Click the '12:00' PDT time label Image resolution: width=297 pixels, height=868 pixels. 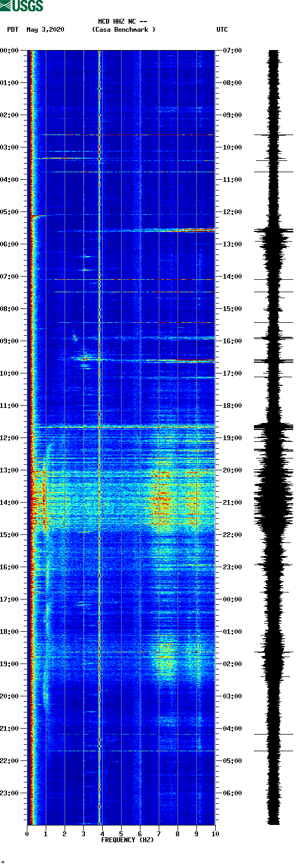click(x=9, y=438)
